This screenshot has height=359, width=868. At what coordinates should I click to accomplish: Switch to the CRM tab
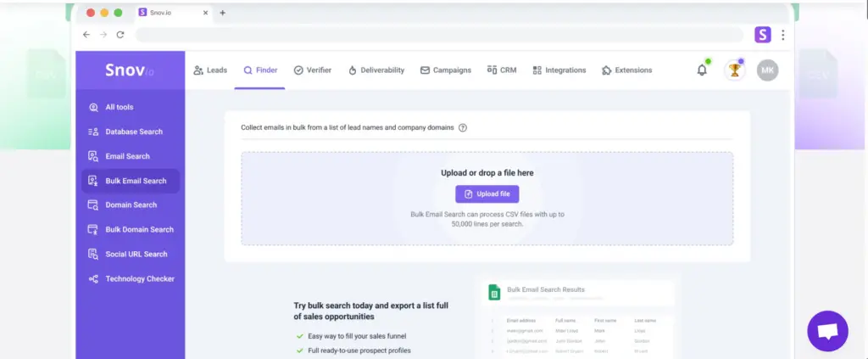502,70
